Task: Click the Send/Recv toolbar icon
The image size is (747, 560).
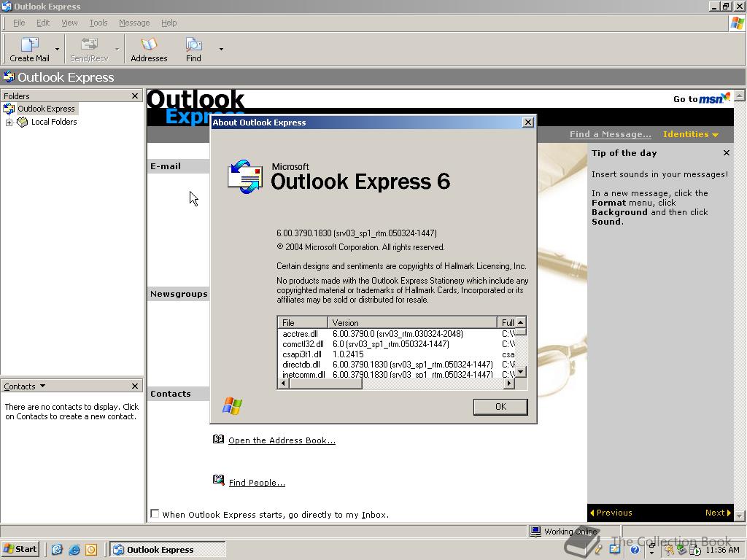Action: tap(89, 44)
